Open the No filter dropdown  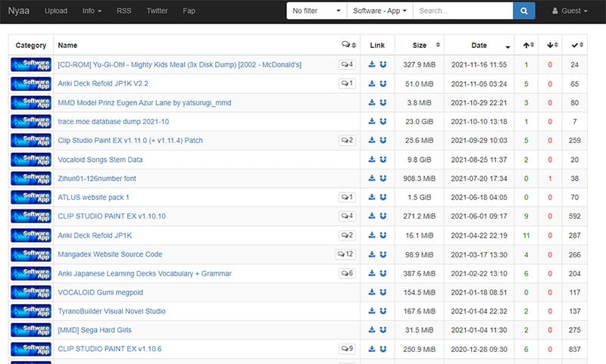[x=316, y=11]
